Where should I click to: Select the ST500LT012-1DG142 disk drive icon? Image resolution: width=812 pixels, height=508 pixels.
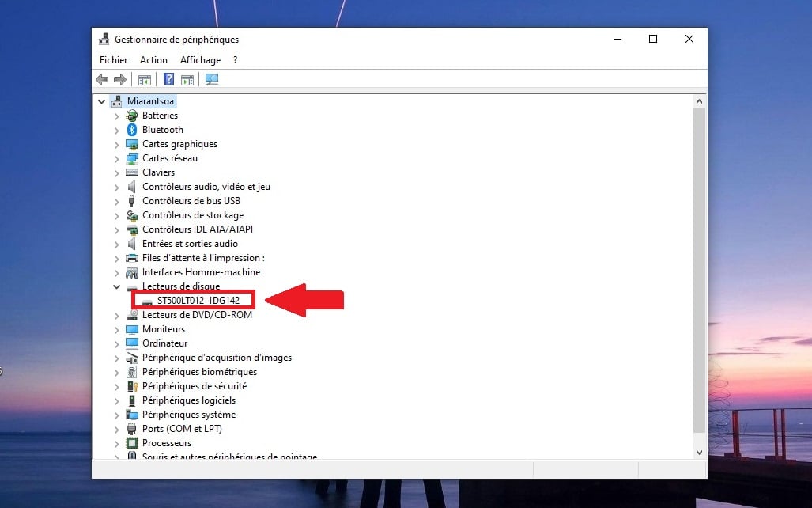tap(146, 300)
